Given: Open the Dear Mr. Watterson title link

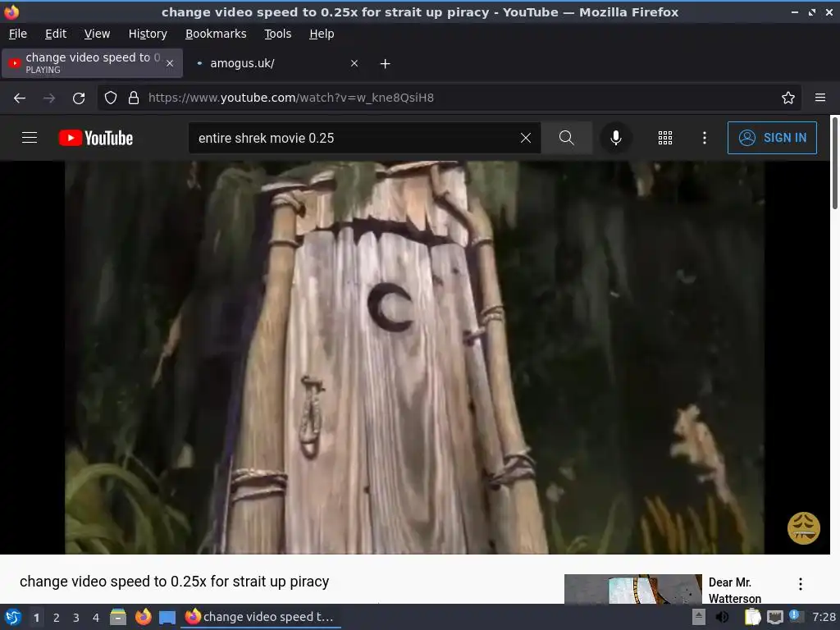Looking at the screenshot, I should pyautogui.click(x=734, y=590).
